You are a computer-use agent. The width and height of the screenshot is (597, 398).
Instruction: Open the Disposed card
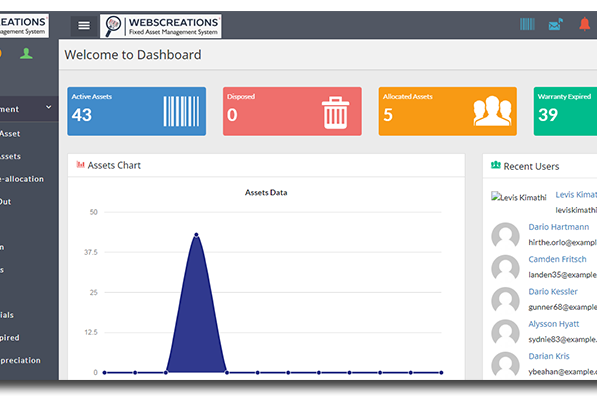point(292,111)
